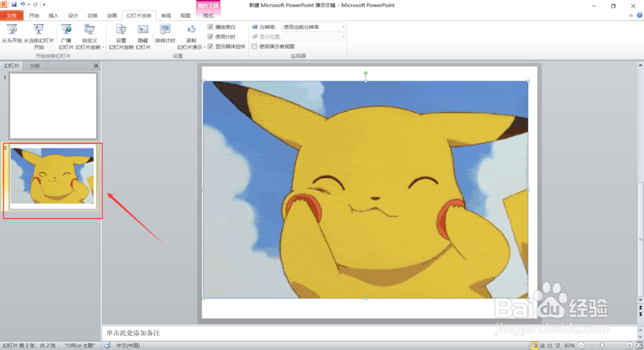Go to previous slide double-arrow button
Screen dimensions: 644x350
click(x=640, y=307)
